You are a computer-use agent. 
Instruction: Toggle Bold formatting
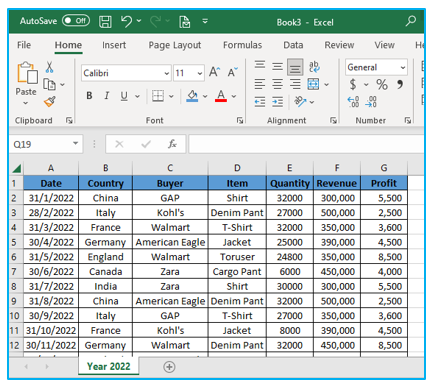tap(89, 96)
